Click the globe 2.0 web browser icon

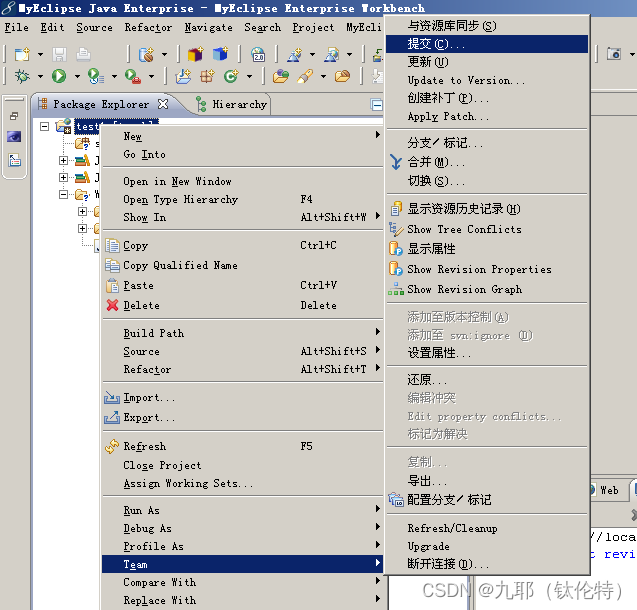pos(258,54)
